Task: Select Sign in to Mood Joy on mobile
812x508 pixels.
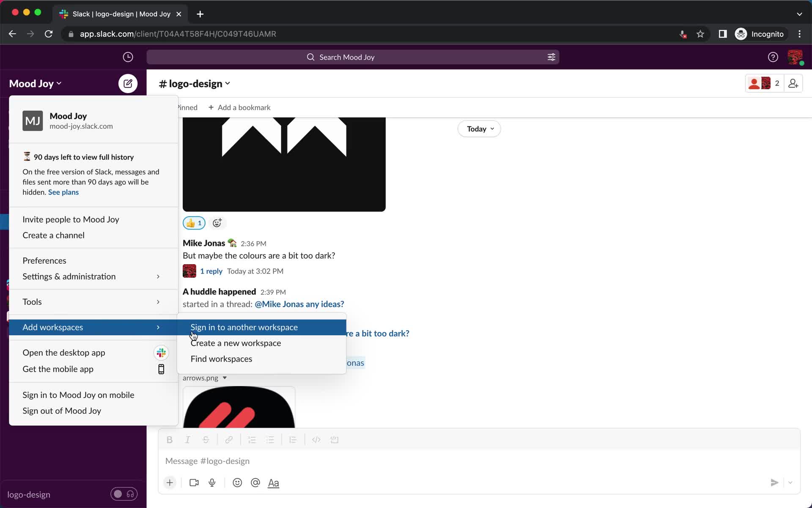Action: 93,395
